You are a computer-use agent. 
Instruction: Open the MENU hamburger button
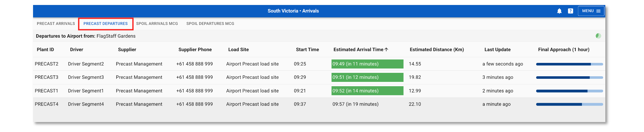coord(591,11)
